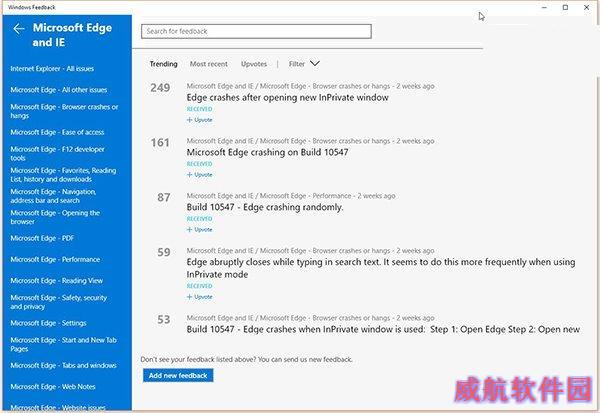
Task: Click RECEIVED status under the 161-vote feedback
Action: [x=199, y=164]
